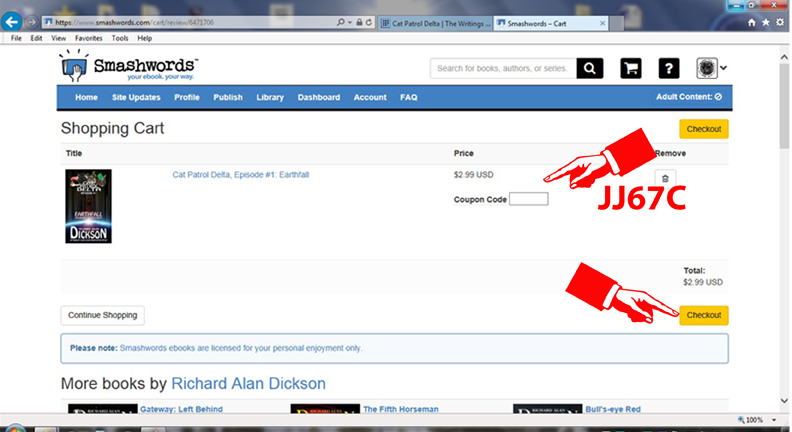
Task: Click the user avatar icon
Action: pyautogui.click(x=707, y=68)
